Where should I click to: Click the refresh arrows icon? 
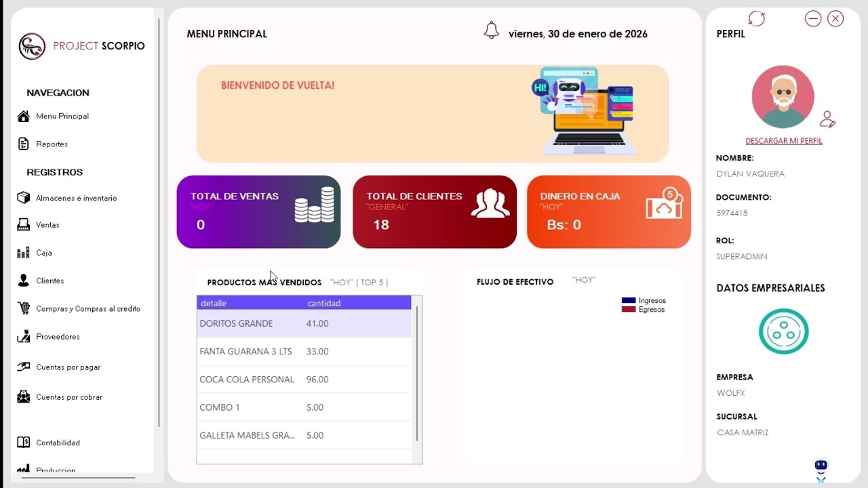(757, 19)
